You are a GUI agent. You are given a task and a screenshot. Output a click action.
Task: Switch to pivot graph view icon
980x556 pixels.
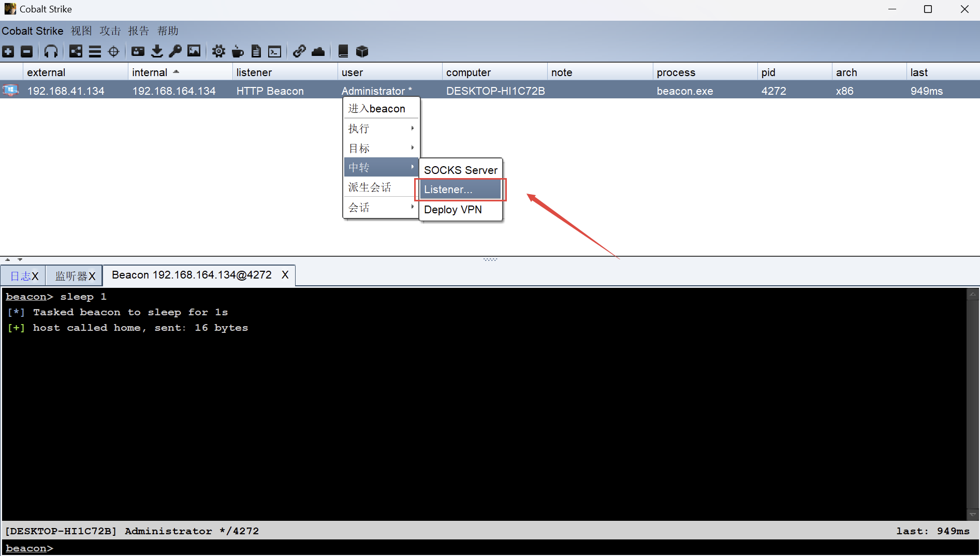click(76, 51)
